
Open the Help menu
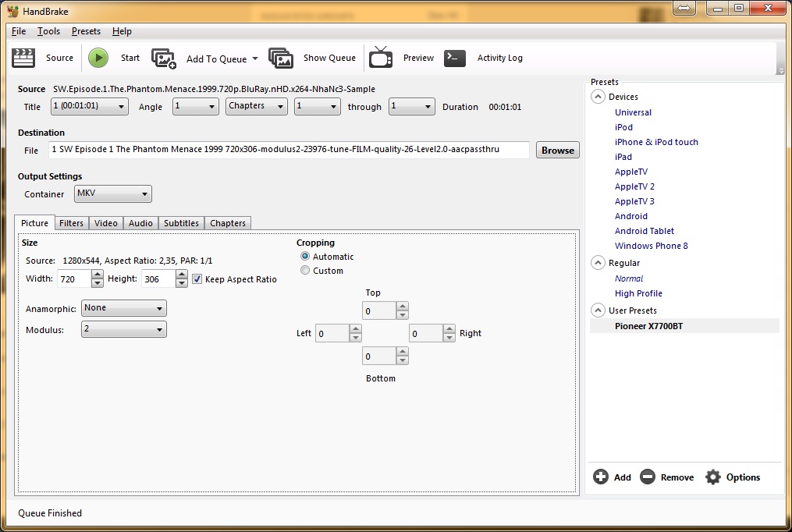[122, 31]
